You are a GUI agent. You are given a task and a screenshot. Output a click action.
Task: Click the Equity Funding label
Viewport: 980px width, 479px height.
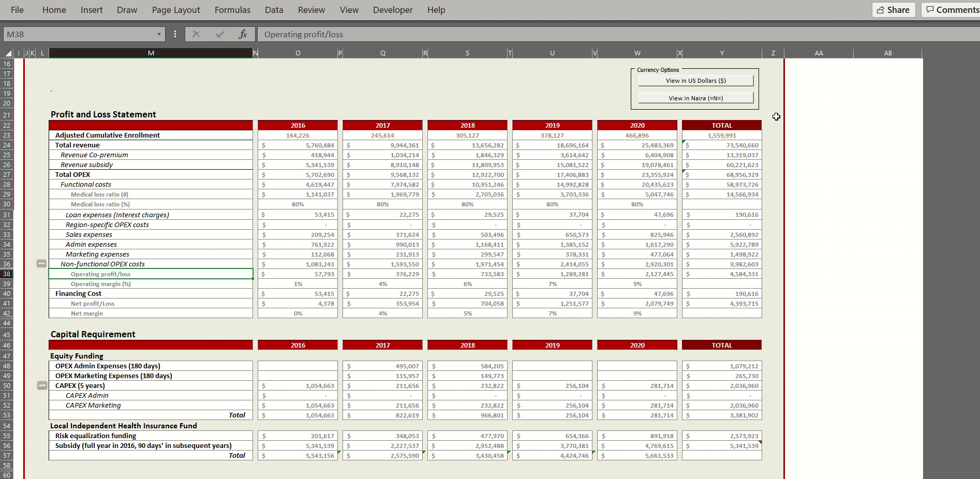tap(77, 356)
